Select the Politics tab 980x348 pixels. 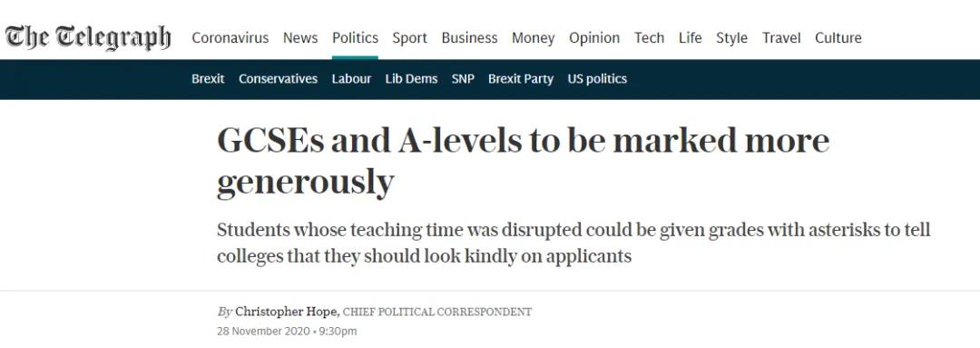click(x=355, y=38)
